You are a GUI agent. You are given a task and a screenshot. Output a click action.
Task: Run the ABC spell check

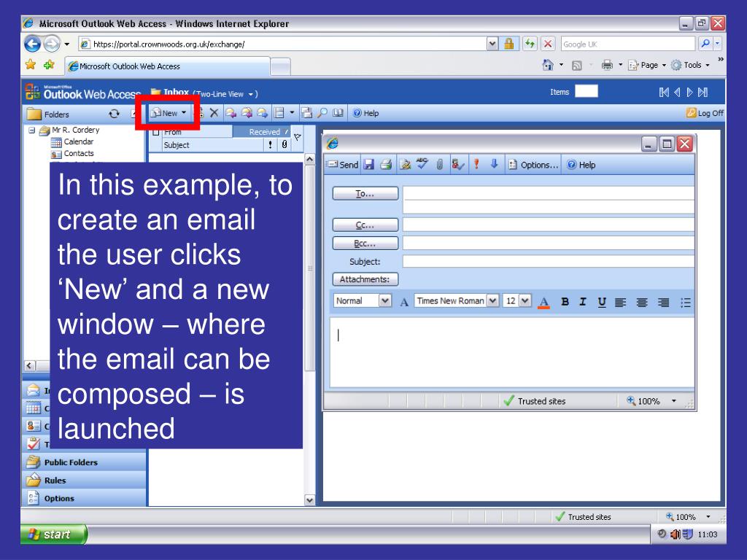422,164
